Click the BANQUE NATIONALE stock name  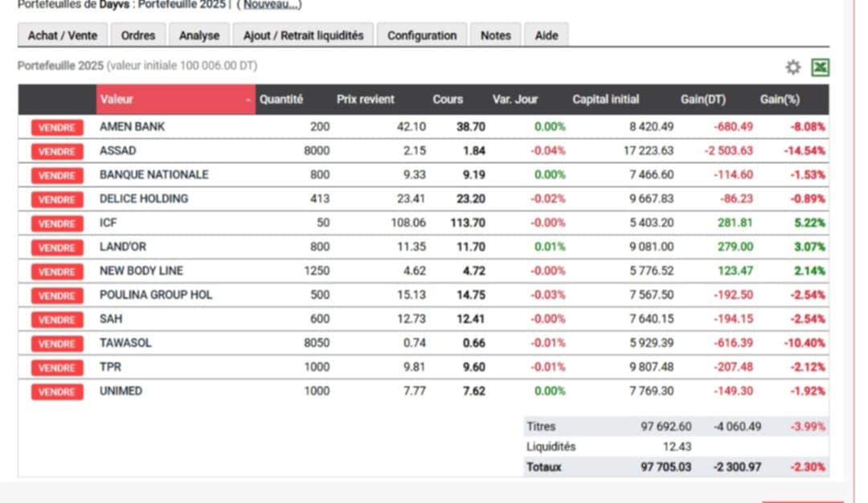pos(154,175)
